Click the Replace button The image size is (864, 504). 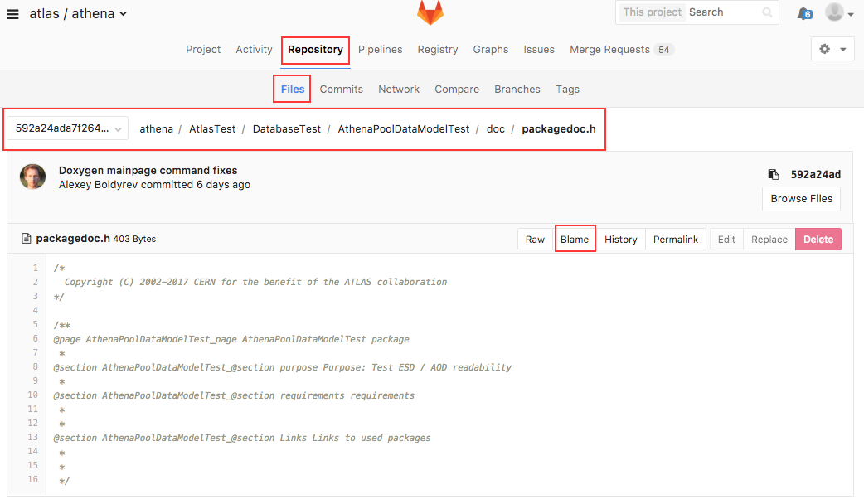click(769, 240)
